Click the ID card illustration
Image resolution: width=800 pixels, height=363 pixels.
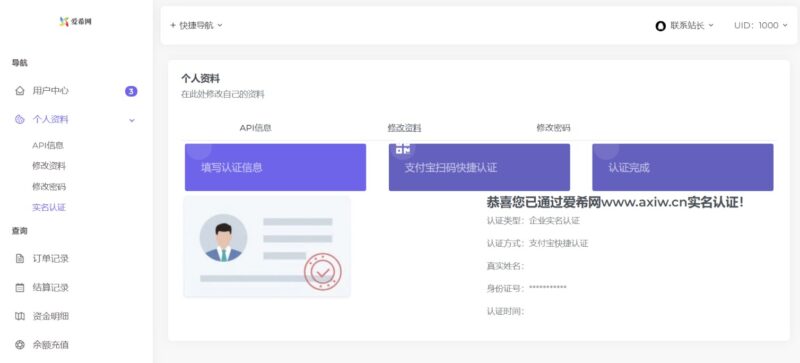267,247
